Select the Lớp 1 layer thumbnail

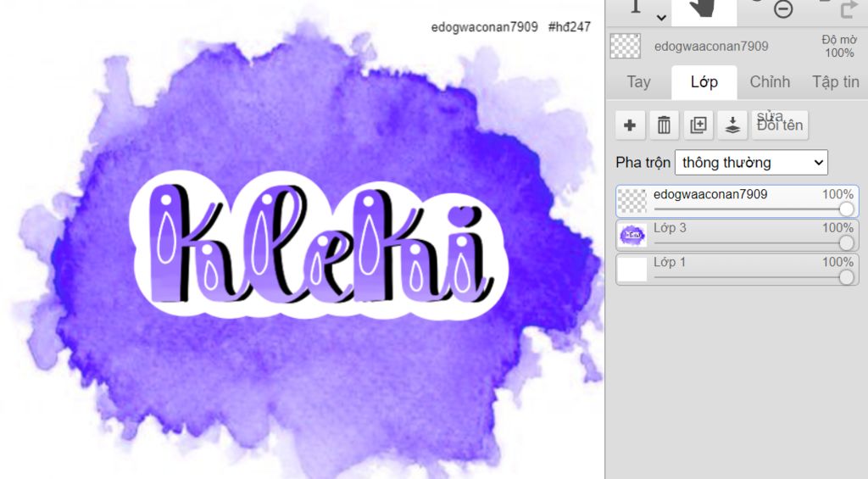point(632,269)
